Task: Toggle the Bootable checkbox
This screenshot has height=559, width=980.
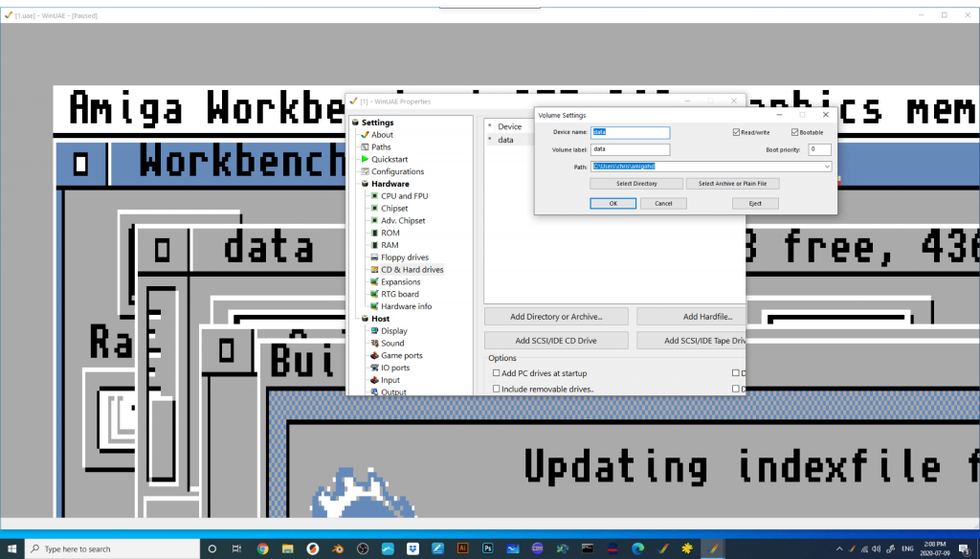Action: click(x=795, y=132)
